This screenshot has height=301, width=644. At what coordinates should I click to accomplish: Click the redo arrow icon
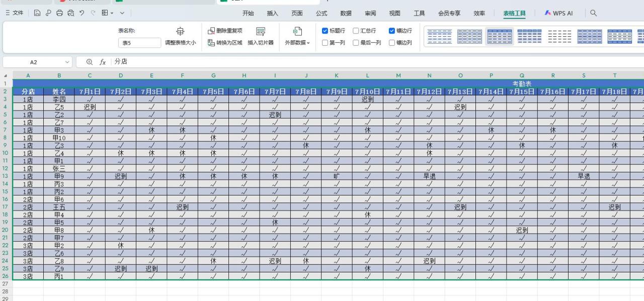pyautogui.click(x=93, y=13)
